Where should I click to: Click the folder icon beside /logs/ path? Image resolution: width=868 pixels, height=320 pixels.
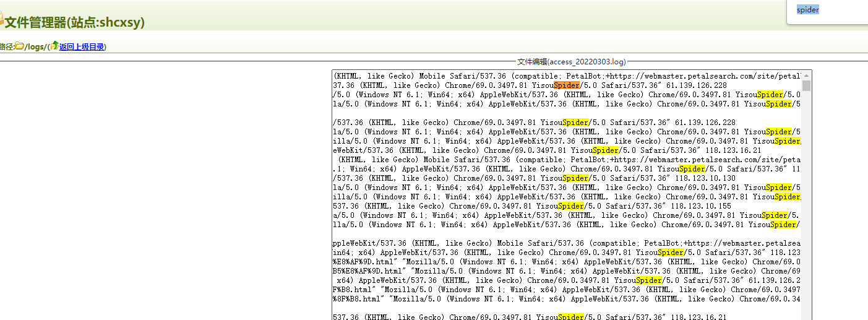19,46
